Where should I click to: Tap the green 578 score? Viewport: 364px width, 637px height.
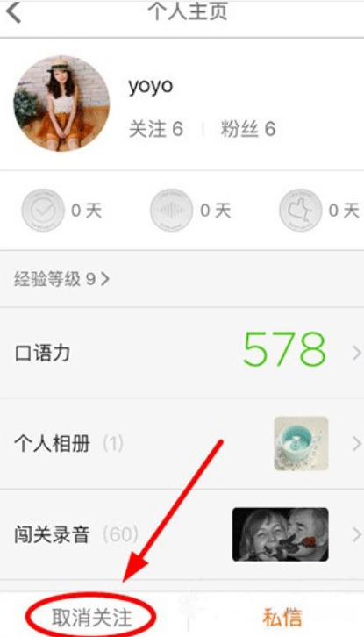[285, 350]
